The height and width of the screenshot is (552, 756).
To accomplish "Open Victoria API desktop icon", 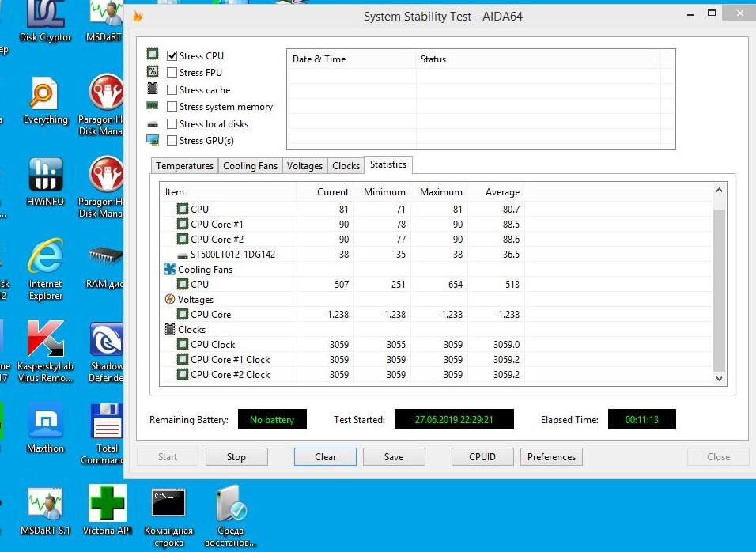I will [107, 511].
